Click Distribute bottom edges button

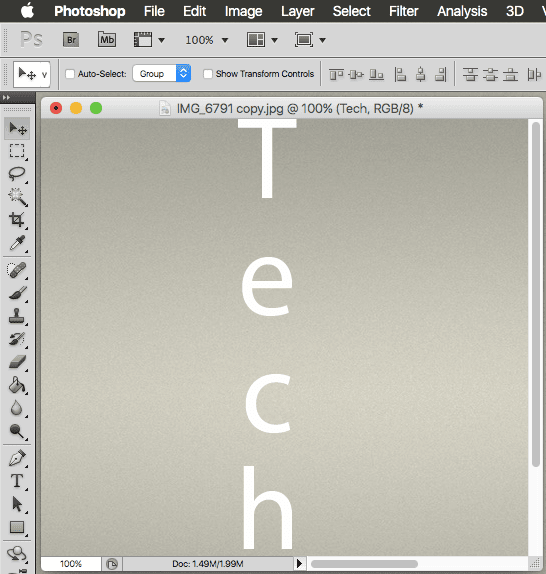click(x=510, y=74)
